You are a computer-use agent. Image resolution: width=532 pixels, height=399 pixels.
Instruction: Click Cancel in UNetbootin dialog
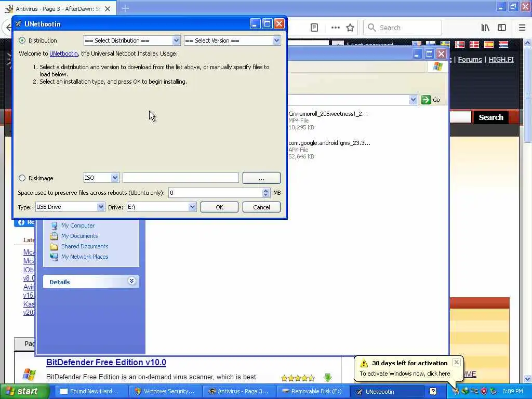(x=261, y=207)
